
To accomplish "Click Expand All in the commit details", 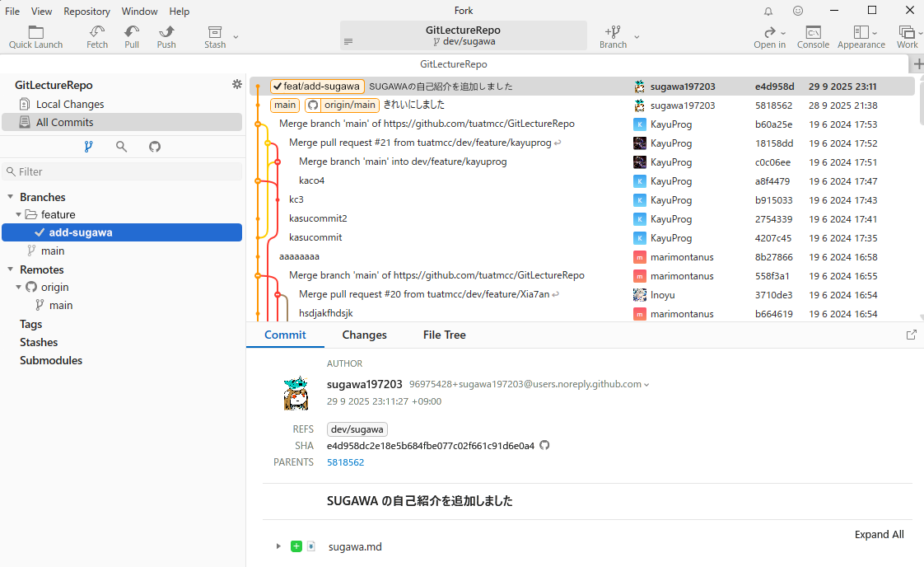I will click(x=879, y=534).
